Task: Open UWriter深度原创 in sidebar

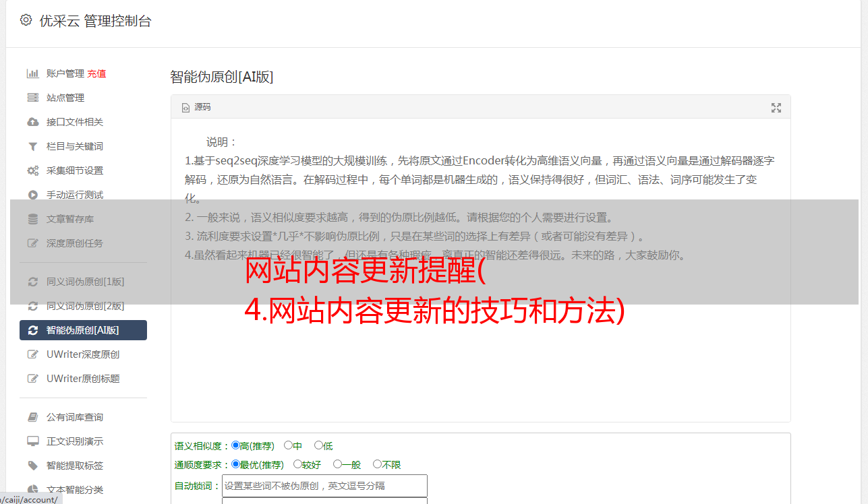Action: click(x=83, y=354)
